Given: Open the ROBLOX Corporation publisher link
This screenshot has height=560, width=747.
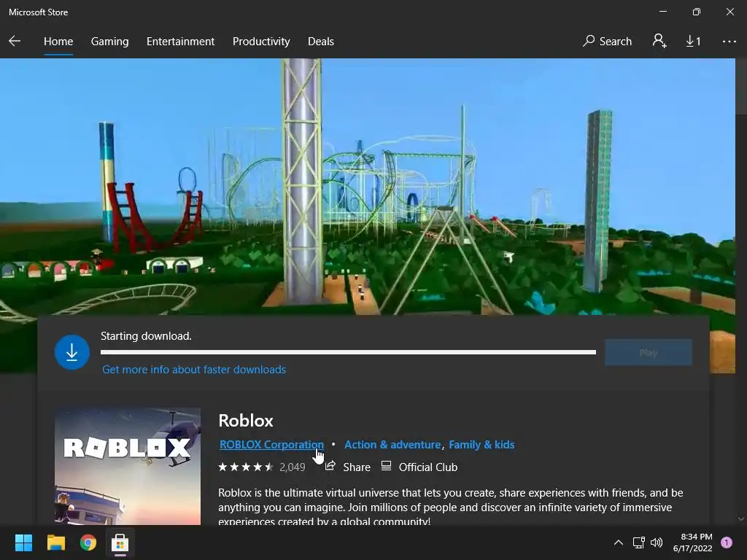Looking at the screenshot, I should (271, 444).
